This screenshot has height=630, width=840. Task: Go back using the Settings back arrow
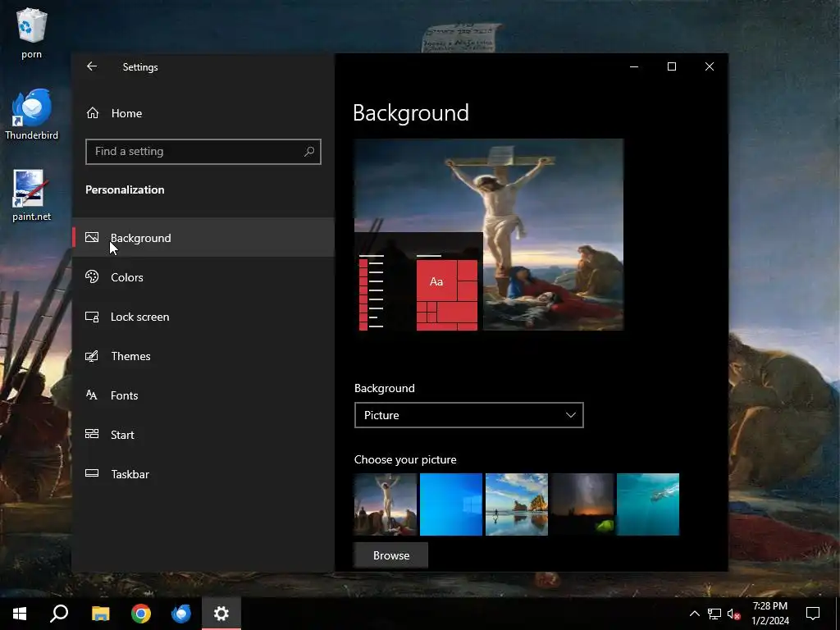(92, 66)
